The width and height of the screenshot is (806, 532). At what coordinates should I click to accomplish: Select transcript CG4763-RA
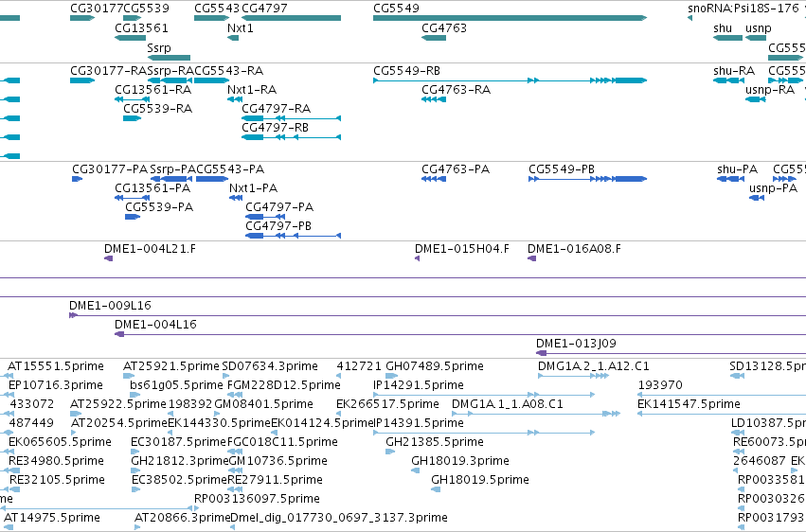click(434, 99)
